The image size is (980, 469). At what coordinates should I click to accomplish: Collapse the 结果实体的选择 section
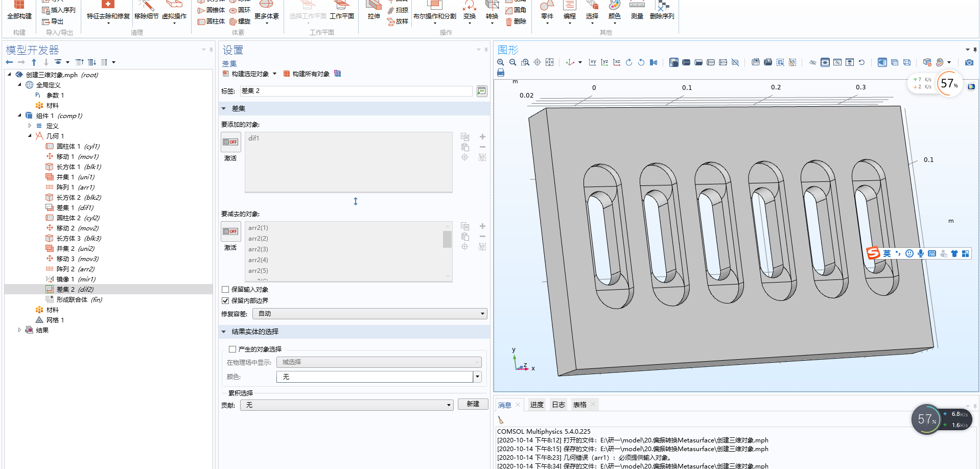pyautogui.click(x=355, y=332)
